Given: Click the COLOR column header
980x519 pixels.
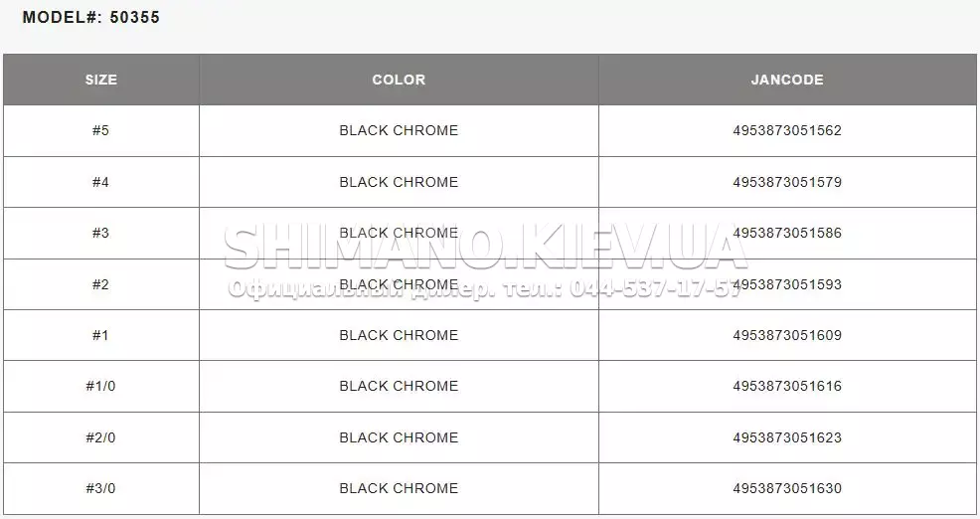Looking at the screenshot, I should [399, 80].
